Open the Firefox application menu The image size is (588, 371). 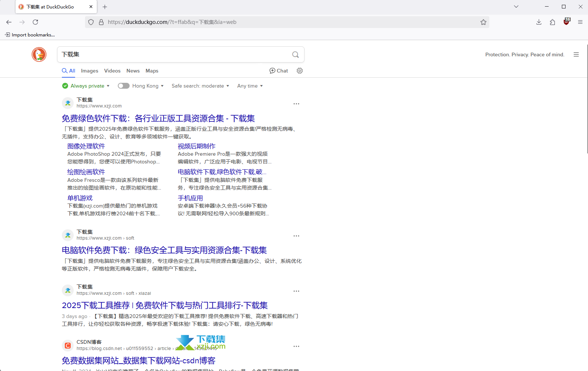pos(580,22)
